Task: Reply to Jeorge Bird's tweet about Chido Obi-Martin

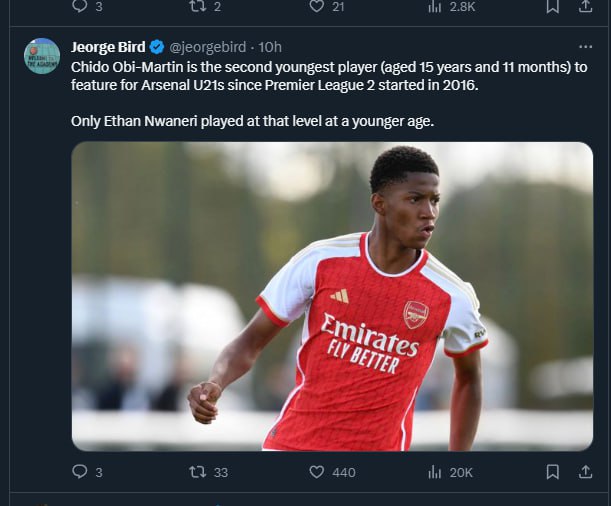Action: (x=79, y=472)
